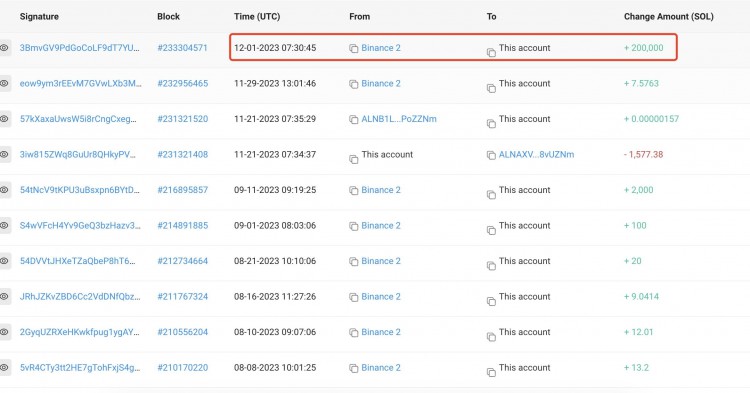Open Binance 2 sender in 09-11-2023 row
Viewport: 750px width, 393px height.
tap(381, 190)
